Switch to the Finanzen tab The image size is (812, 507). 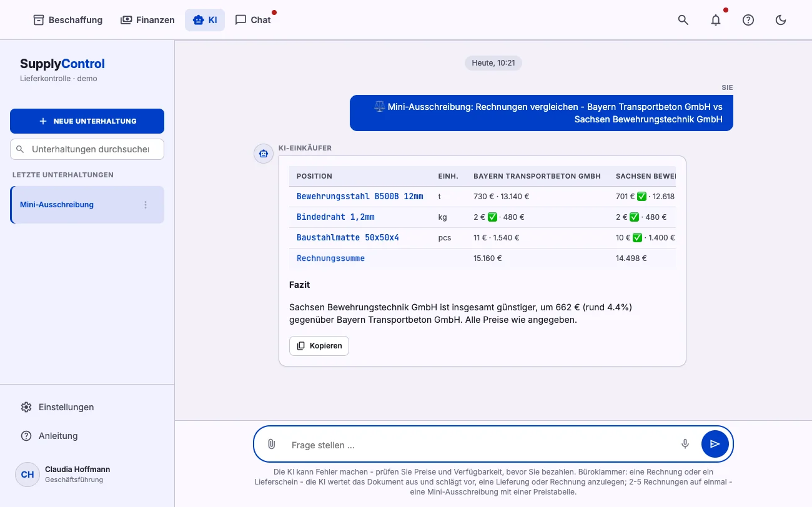click(x=147, y=20)
